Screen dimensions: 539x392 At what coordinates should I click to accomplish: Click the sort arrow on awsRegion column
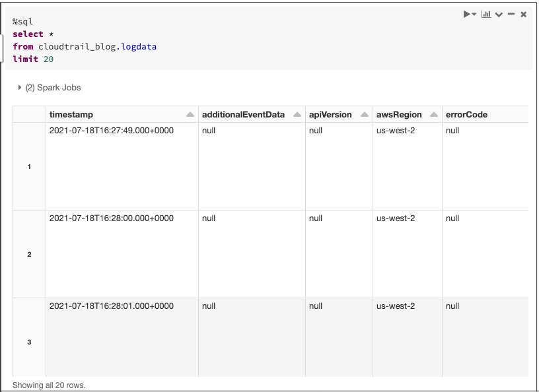pos(433,114)
